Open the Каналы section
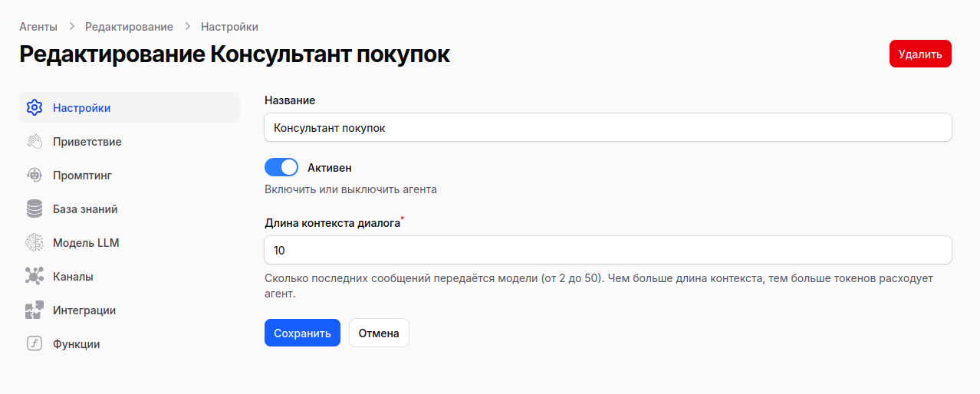 coord(130,277)
